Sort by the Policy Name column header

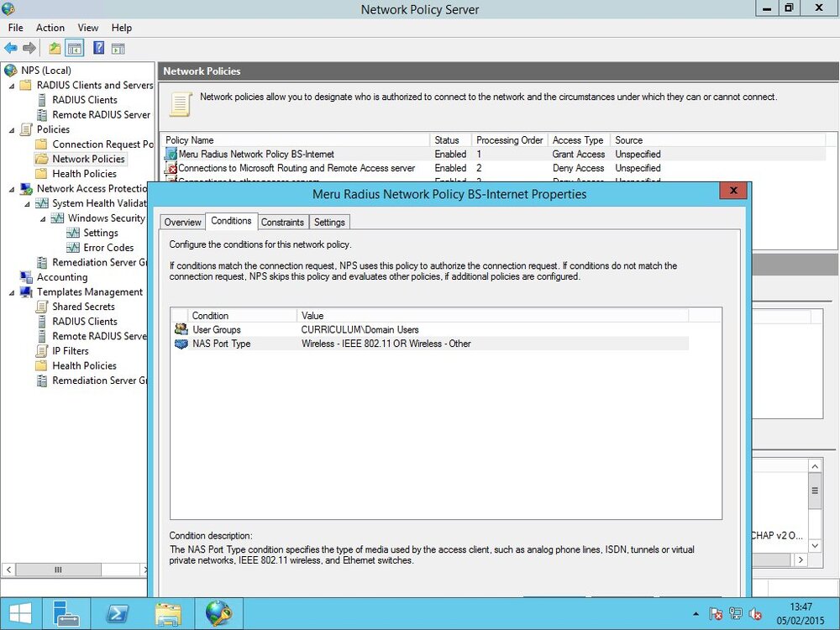point(296,139)
